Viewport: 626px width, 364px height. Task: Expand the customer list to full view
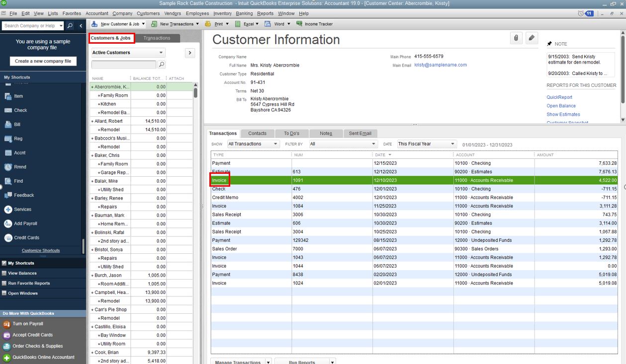[190, 53]
